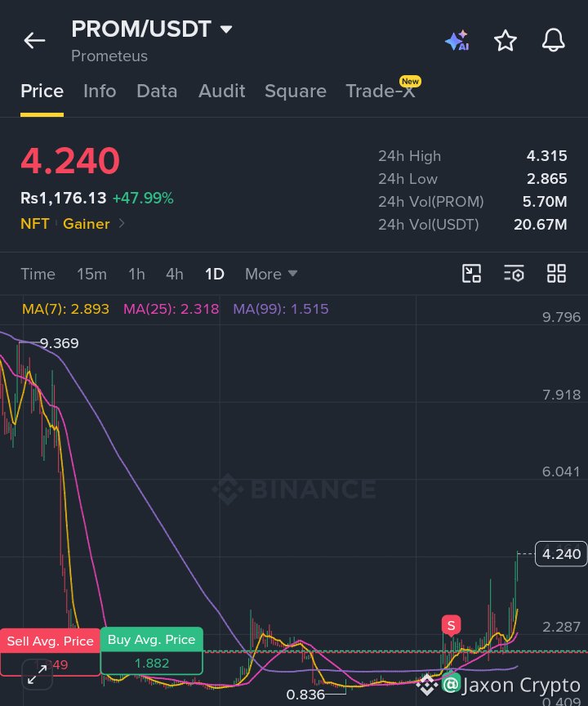Tap the MA(99): 1.515 indicator label
588x706 pixels.
click(281, 309)
